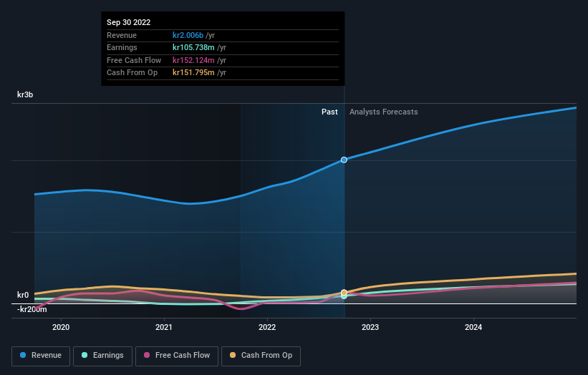Click the kr0 y-axis label
Image resolution: width=588 pixels, height=375 pixels.
tap(23, 295)
